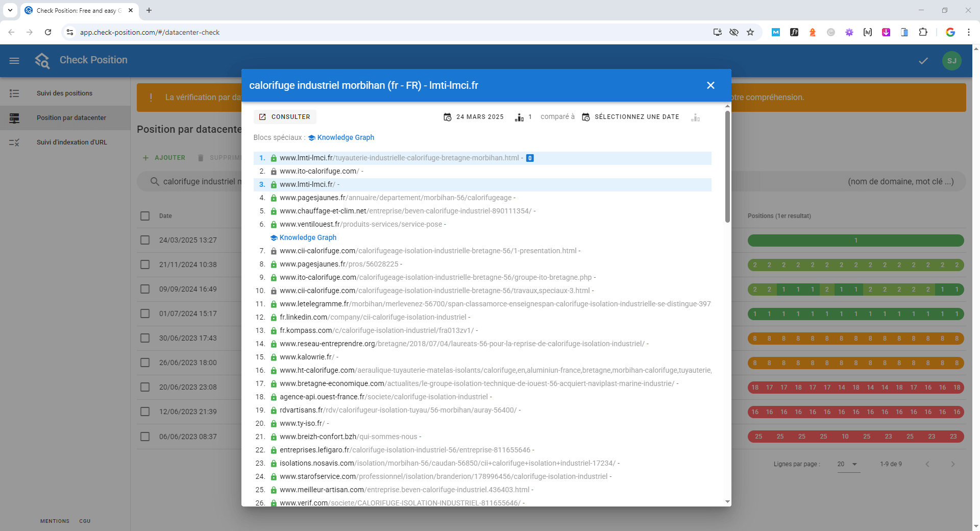Open the Chrome three-dot menu

[x=968, y=32]
